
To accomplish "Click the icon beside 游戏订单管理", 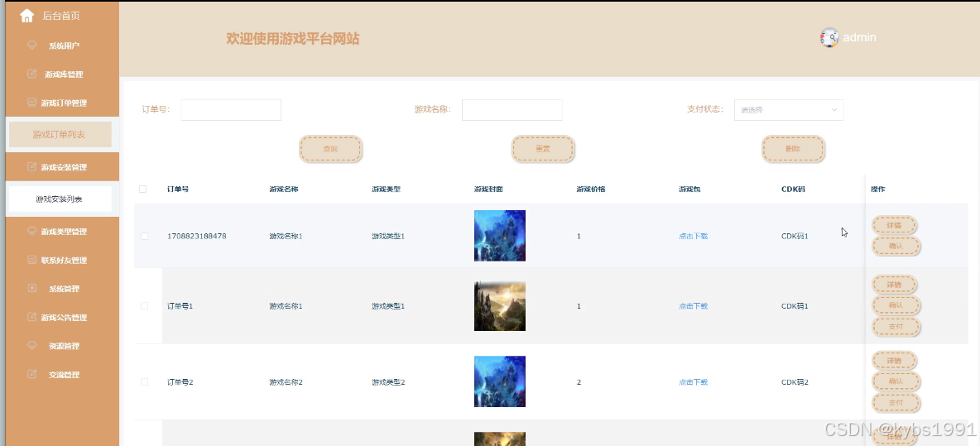I will click(32, 103).
